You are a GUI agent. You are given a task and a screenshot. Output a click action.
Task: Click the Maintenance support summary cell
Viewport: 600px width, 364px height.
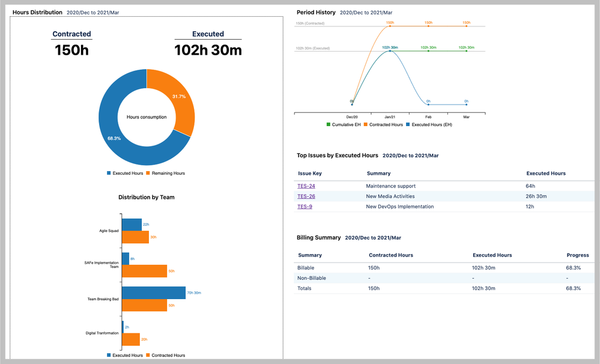tap(390, 186)
